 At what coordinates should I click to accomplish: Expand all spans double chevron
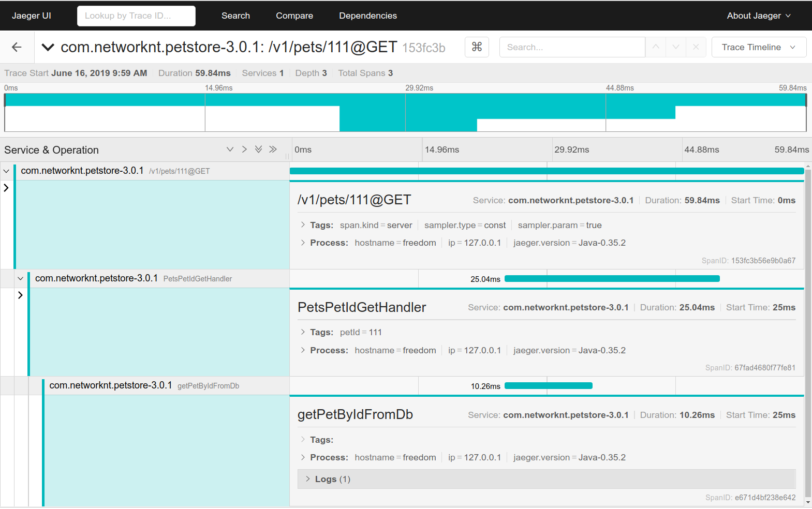258,149
